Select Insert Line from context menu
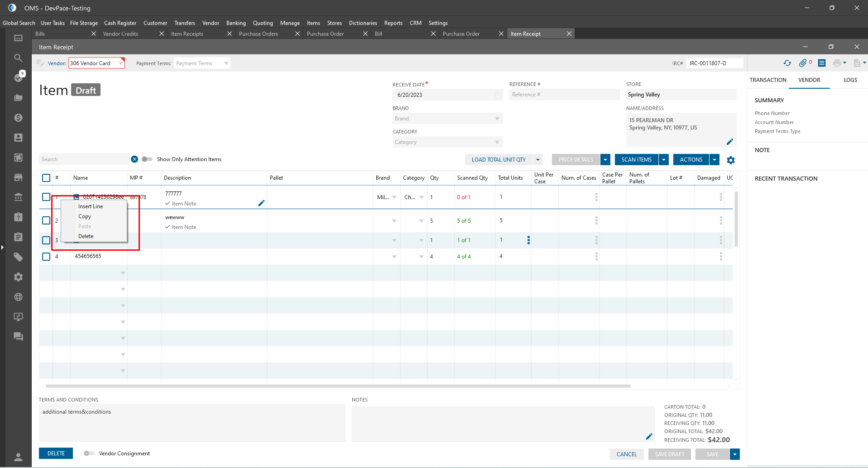The height and width of the screenshot is (468, 868). (91, 206)
